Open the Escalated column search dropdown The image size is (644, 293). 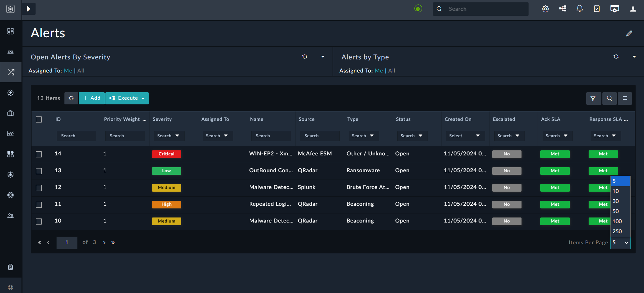pyautogui.click(x=509, y=136)
